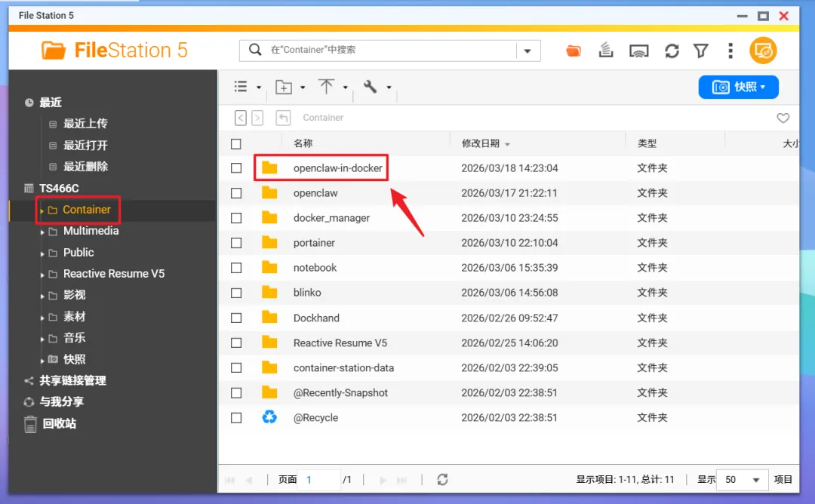Viewport: 815px width, 504px height.
Task: Go forward with the right arrow navigation button
Action: coord(257,118)
